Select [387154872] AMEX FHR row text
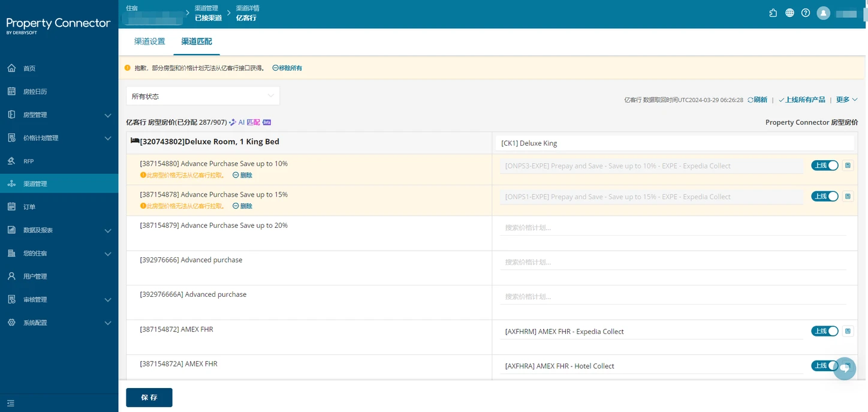Image resolution: width=868 pixels, height=412 pixels. [x=176, y=329]
